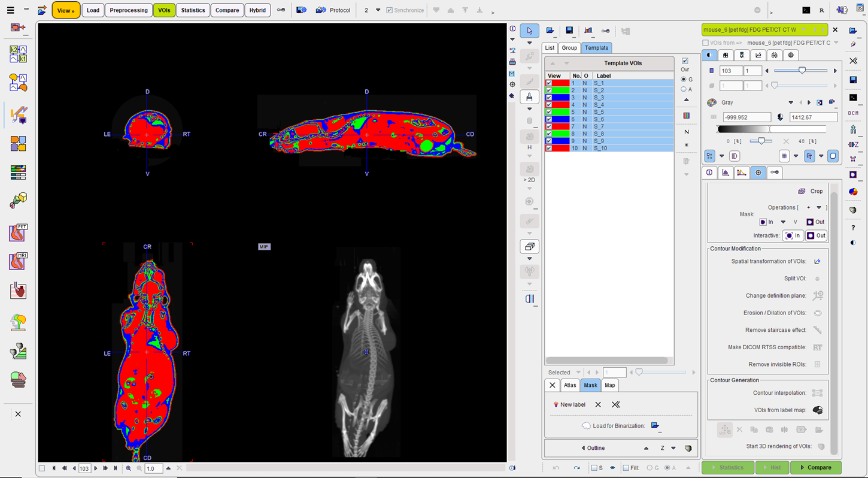868x478 pixels.
Task: Click the green Compare button
Action: click(815, 467)
